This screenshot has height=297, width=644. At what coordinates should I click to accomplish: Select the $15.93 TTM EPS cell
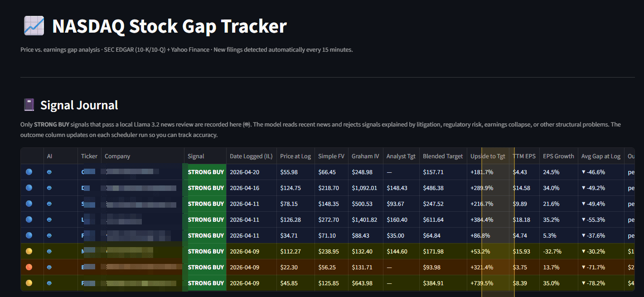pyautogui.click(x=524, y=251)
